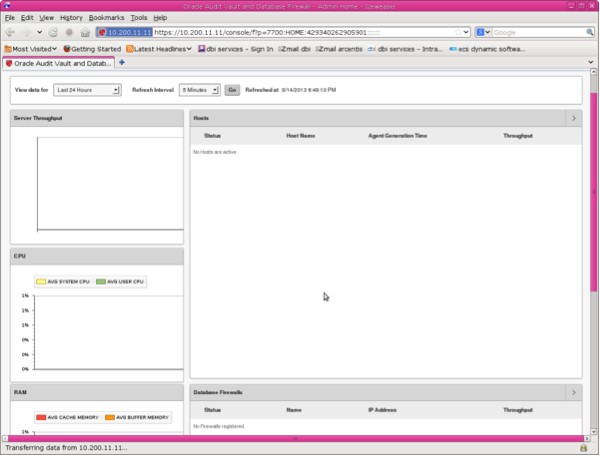Expand the Hosts panel arrow icon
The height and width of the screenshot is (456, 600).
pyautogui.click(x=573, y=118)
